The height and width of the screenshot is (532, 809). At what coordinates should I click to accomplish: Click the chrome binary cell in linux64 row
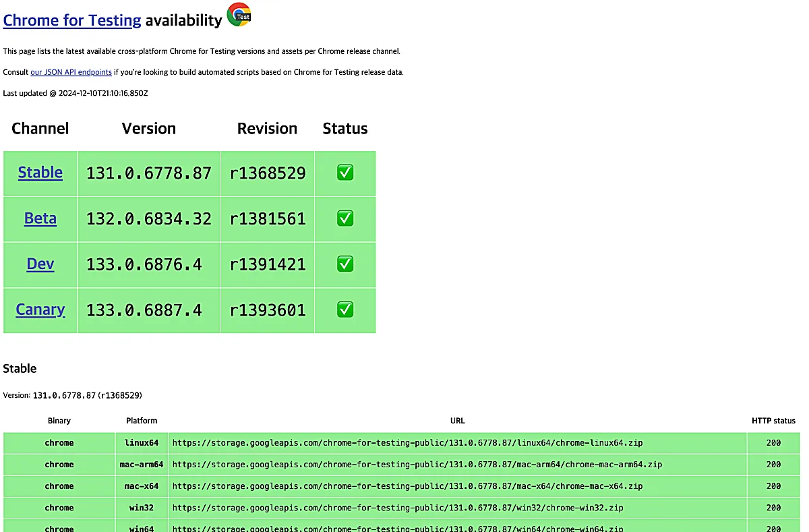point(59,443)
